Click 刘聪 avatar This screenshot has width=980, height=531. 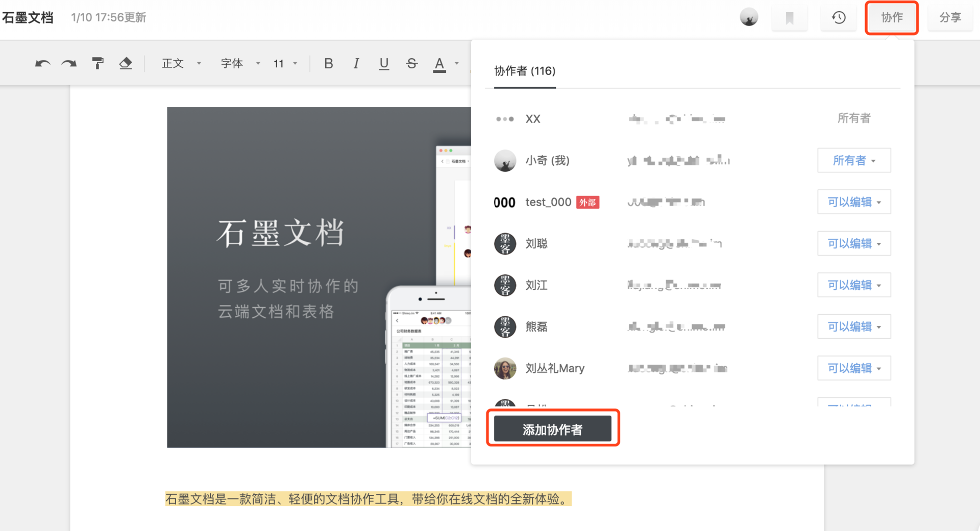pyautogui.click(x=505, y=244)
